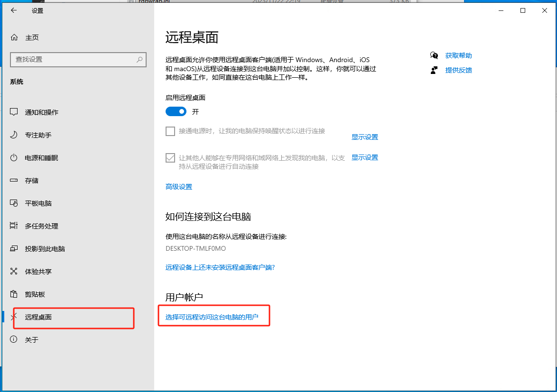The width and height of the screenshot is (557, 392).
Task: Open the 主页 home icon
Action: click(14, 37)
